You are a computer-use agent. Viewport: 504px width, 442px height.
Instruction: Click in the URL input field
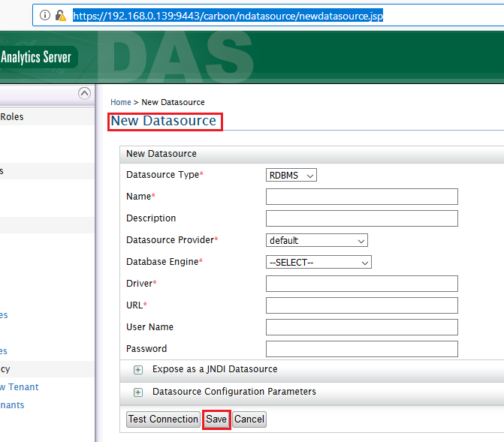pyautogui.click(x=361, y=305)
